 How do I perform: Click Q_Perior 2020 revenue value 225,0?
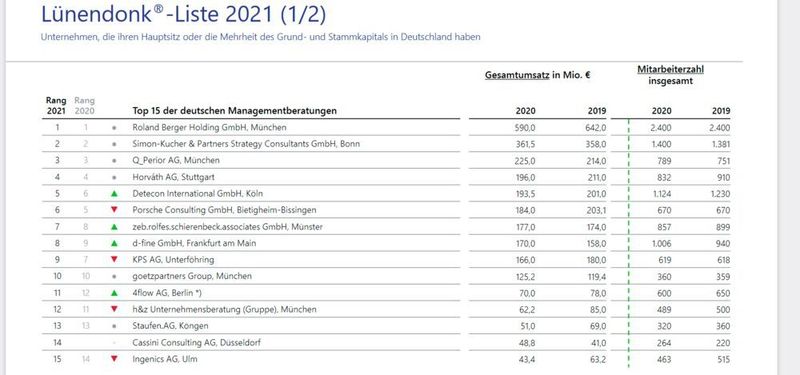coord(525,161)
